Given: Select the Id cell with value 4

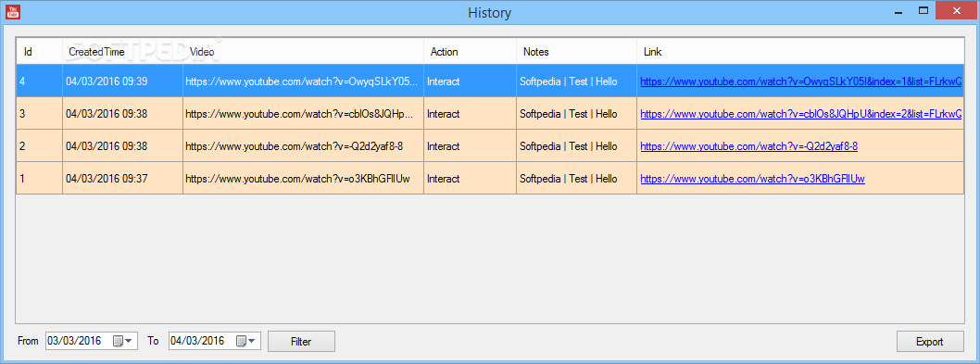Looking at the screenshot, I should (40, 81).
